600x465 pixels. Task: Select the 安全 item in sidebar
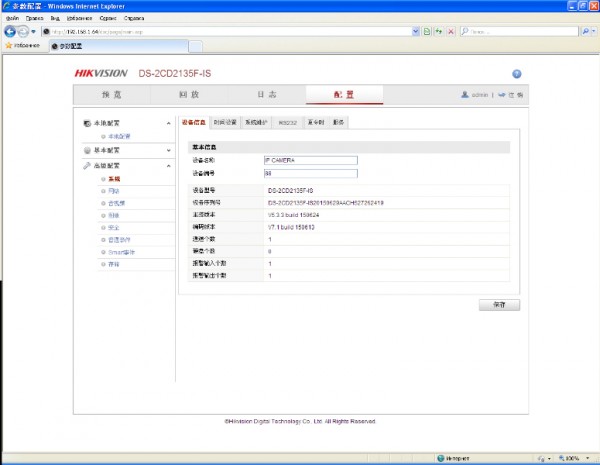coord(114,228)
